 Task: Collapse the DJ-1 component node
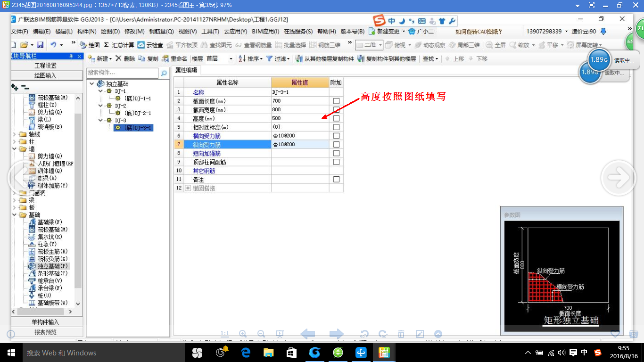100,91
